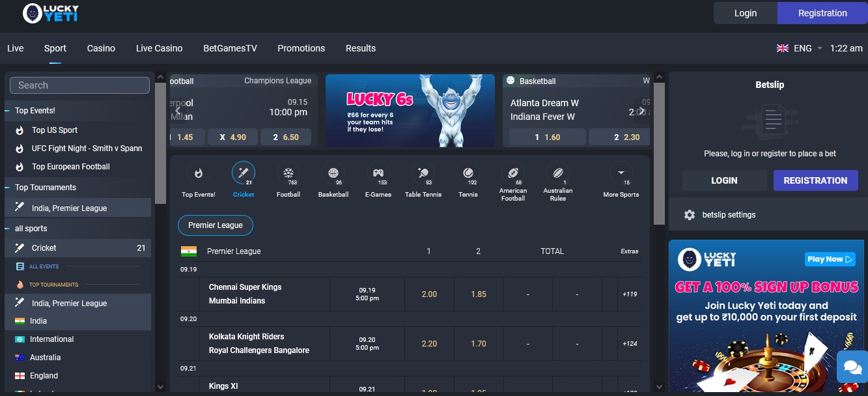Click the TOP TOURNAMENTS medal icon
Screen dimensions: 868x396
pyautogui.click(x=20, y=285)
